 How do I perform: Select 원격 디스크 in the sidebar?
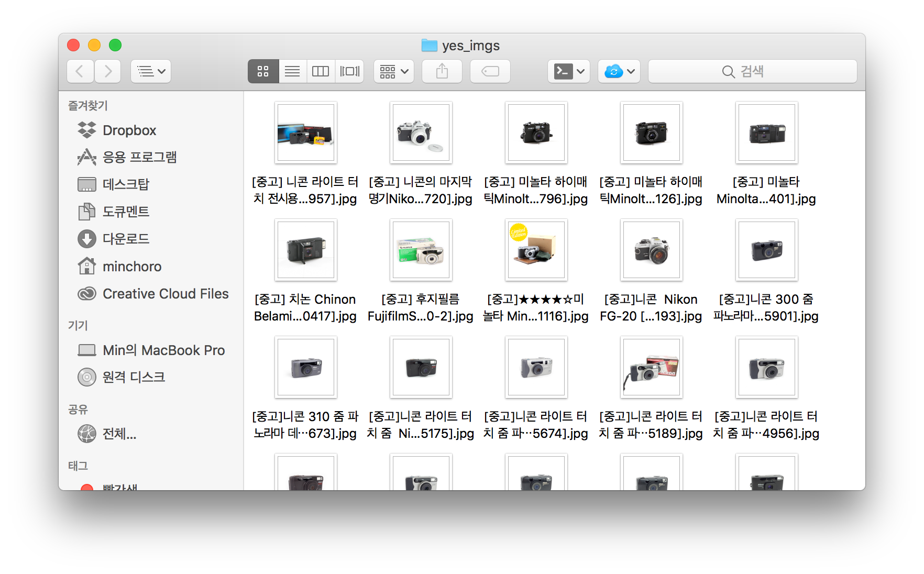pyautogui.click(x=151, y=377)
